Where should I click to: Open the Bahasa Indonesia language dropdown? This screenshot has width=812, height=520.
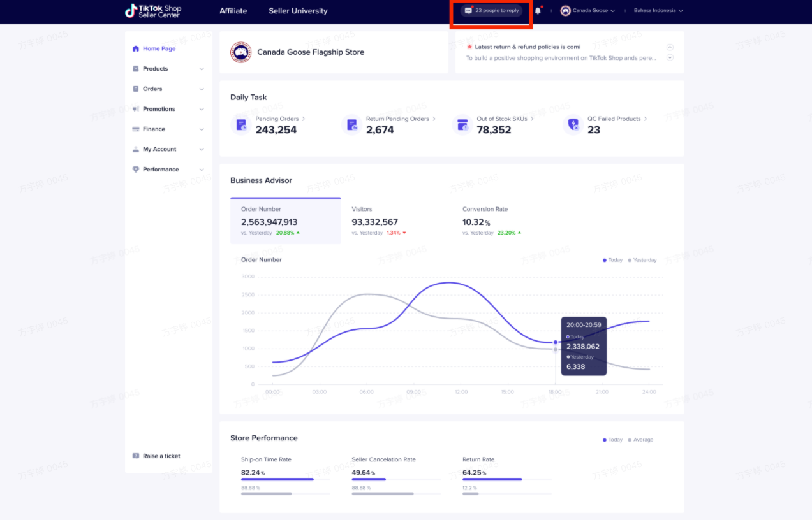coord(658,11)
